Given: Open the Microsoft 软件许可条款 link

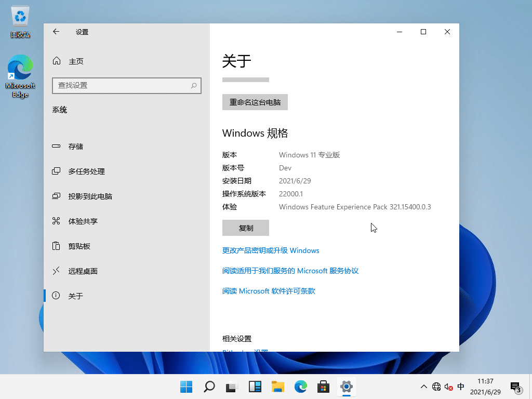Looking at the screenshot, I should point(269,291).
